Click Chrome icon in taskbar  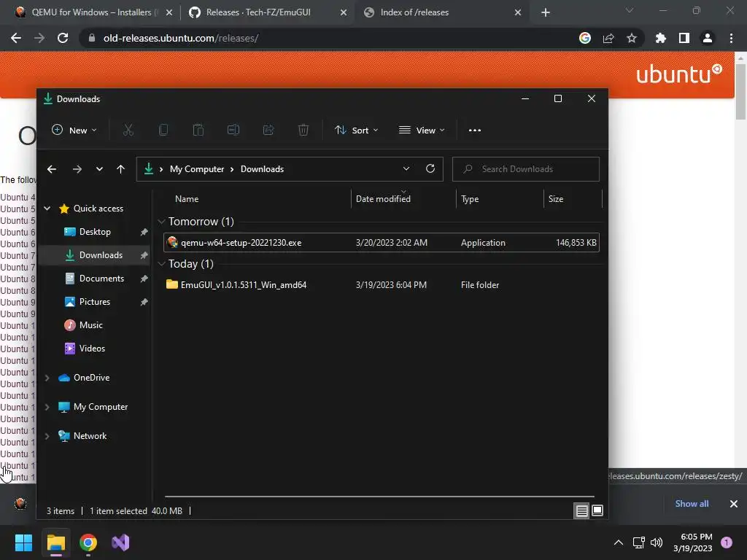[88, 542]
